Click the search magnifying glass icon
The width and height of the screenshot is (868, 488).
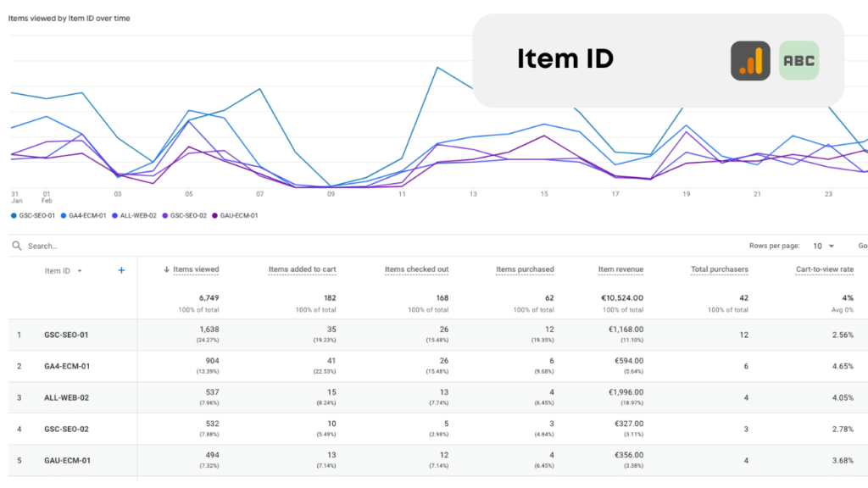[x=16, y=247]
